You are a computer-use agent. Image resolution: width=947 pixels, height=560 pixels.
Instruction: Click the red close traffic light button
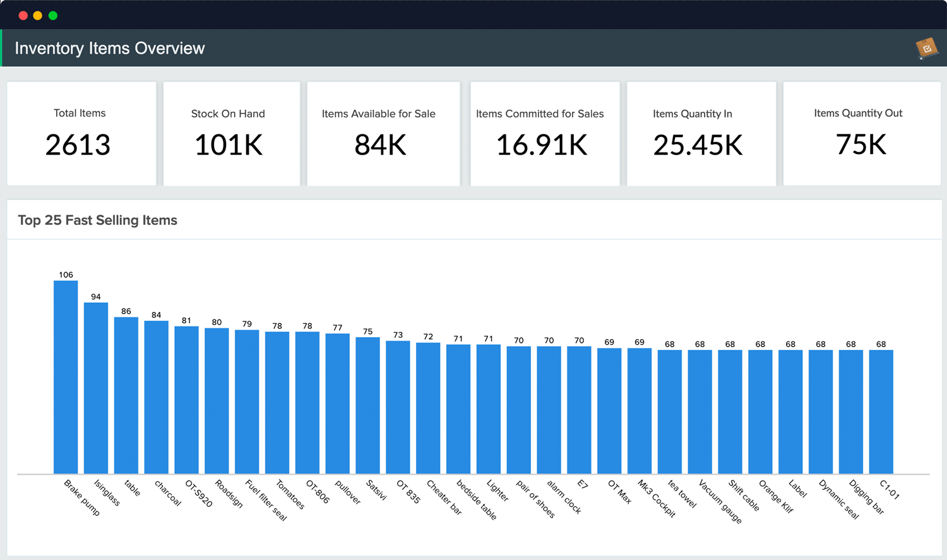tap(23, 15)
